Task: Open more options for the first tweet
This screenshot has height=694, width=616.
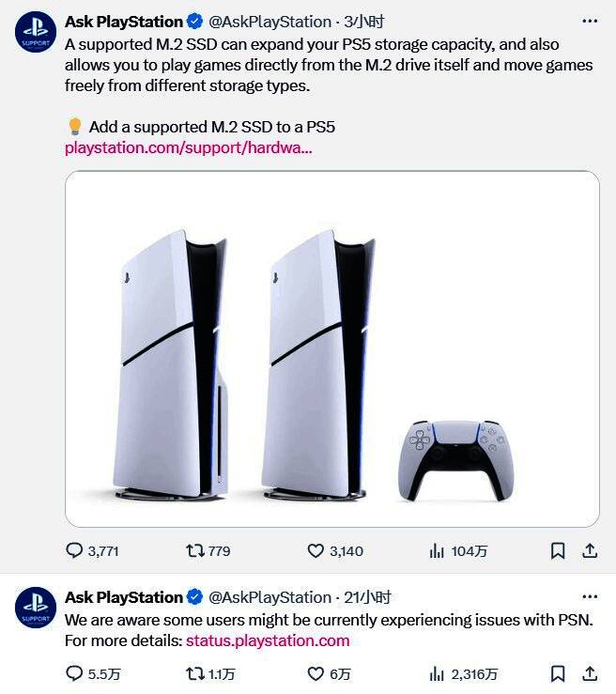Action: click(x=590, y=21)
